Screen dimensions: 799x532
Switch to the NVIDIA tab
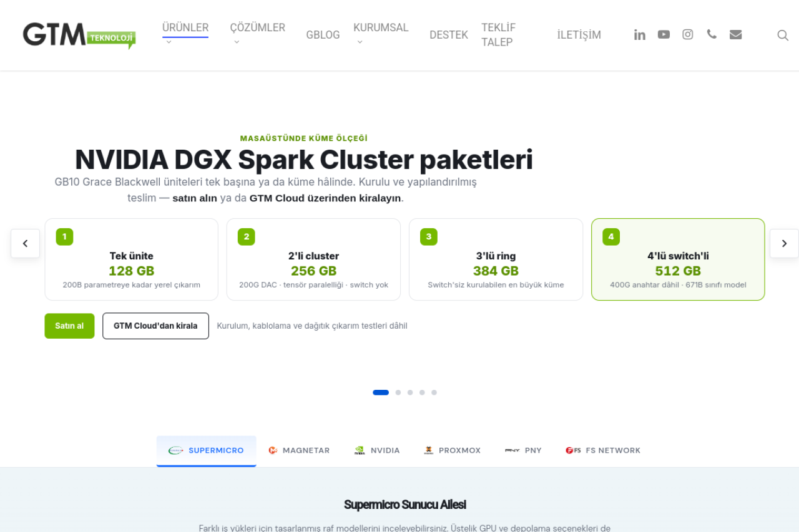click(x=377, y=451)
